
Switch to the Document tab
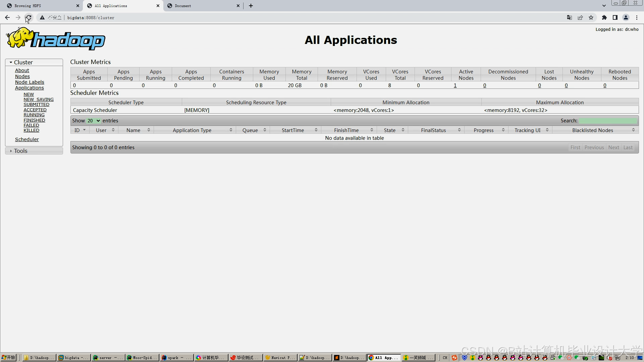point(183,6)
